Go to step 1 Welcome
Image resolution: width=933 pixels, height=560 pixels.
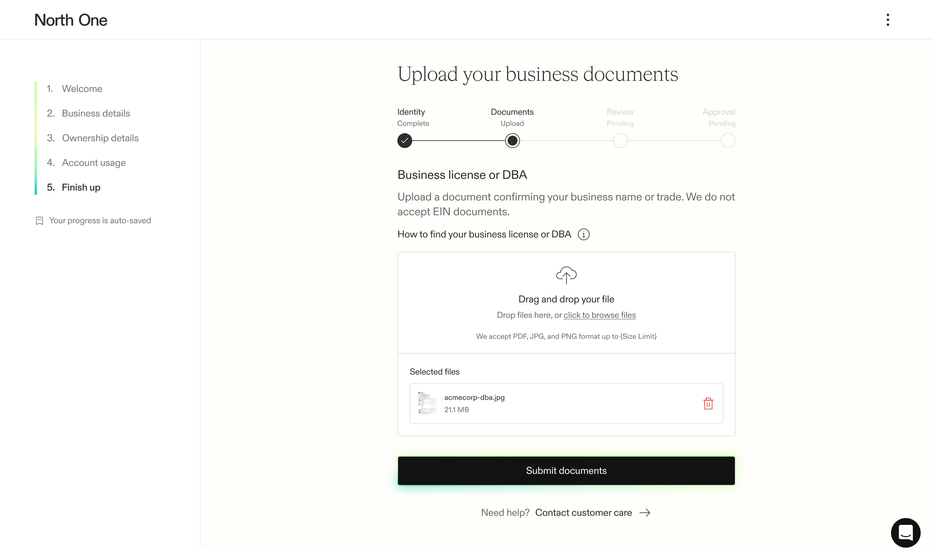(x=74, y=89)
